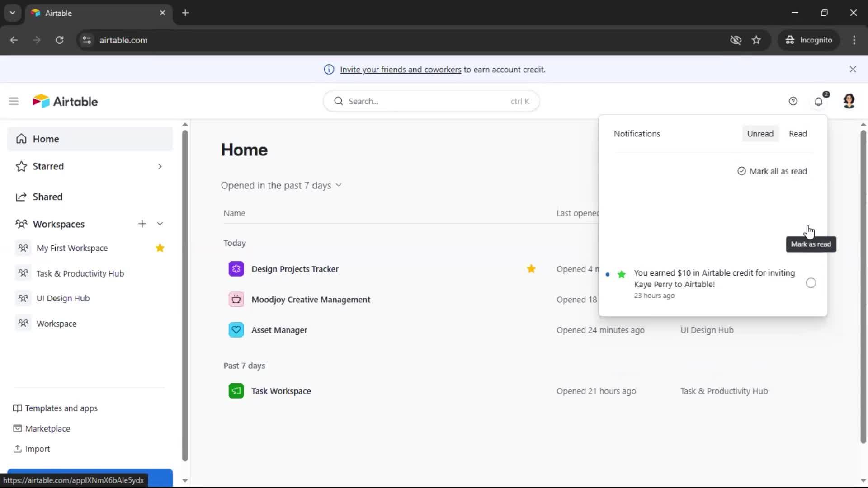This screenshot has width=868, height=488.
Task: Click the sidebar scroll down arrow
Action: 185,481
